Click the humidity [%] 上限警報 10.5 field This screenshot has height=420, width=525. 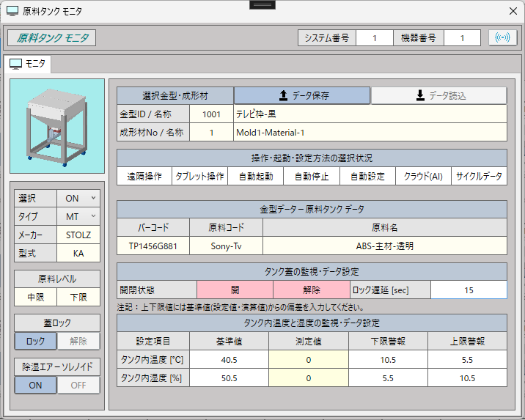[x=467, y=378]
